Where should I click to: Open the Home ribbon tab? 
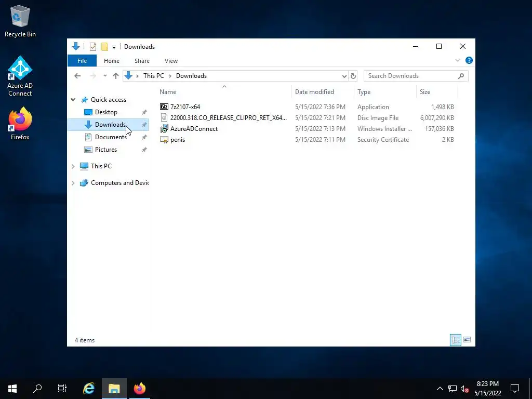112,61
